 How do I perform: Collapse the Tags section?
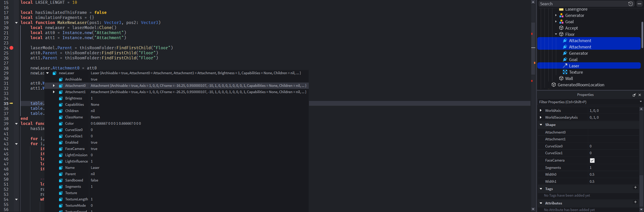(x=541, y=189)
